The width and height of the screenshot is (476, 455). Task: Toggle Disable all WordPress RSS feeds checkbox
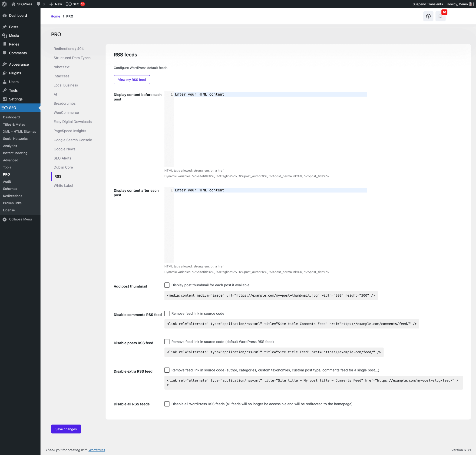tap(167, 404)
